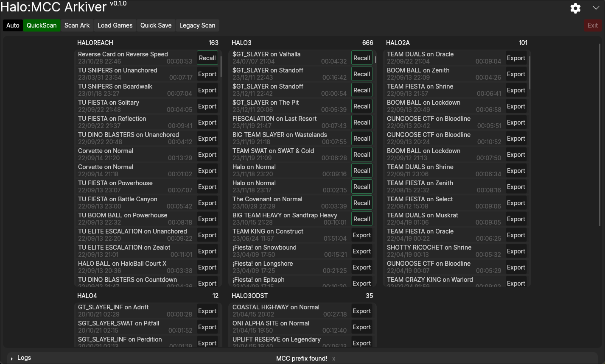Select the HALOREACH section header
Viewport: 605px width, 364px height.
95,43
